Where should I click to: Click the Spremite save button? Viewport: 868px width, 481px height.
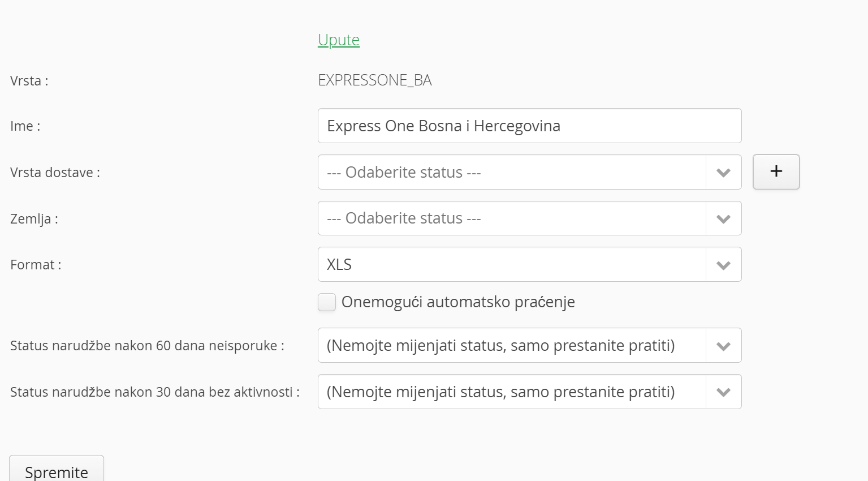[57, 469]
